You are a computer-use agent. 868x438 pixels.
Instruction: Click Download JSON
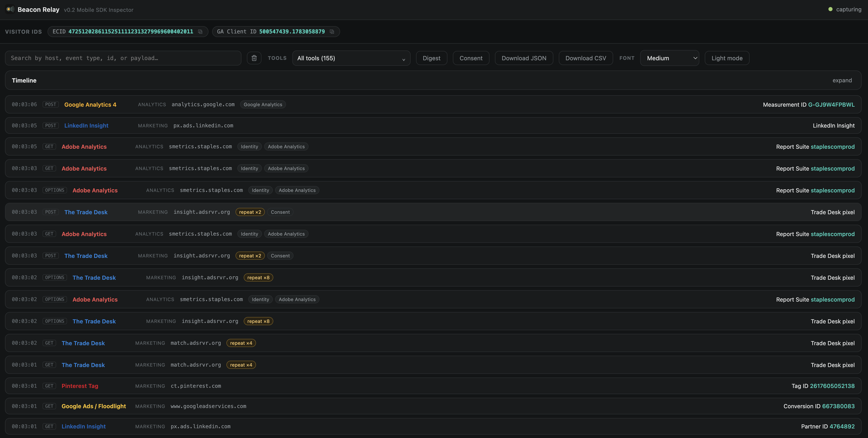pyautogui.click(x=524, y=58)
